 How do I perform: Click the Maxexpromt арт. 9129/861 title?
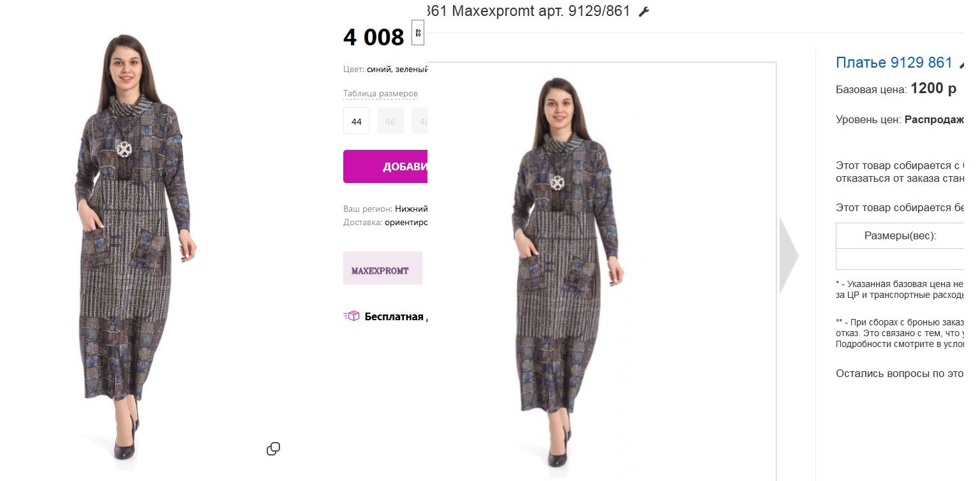tap(541, 11)
